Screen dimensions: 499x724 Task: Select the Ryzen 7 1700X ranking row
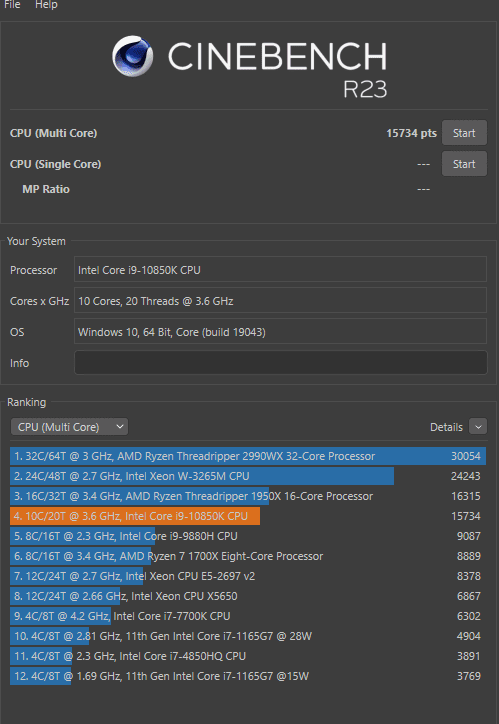click(x=248, y=556)
